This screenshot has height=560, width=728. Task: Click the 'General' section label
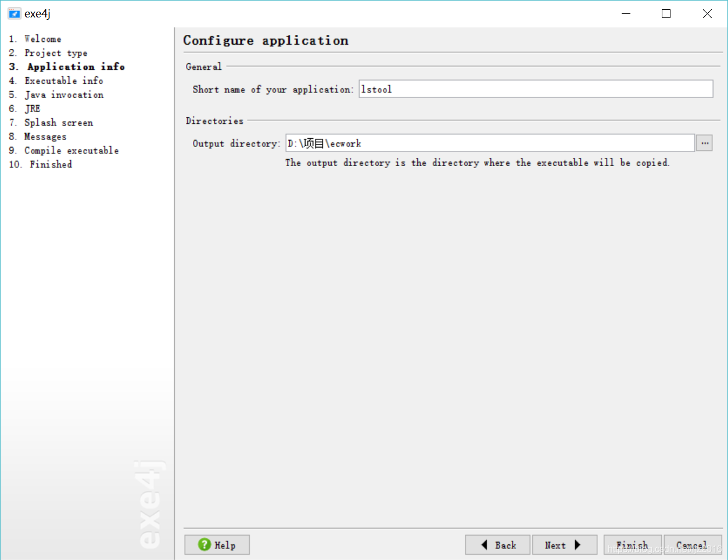(203, 67)
